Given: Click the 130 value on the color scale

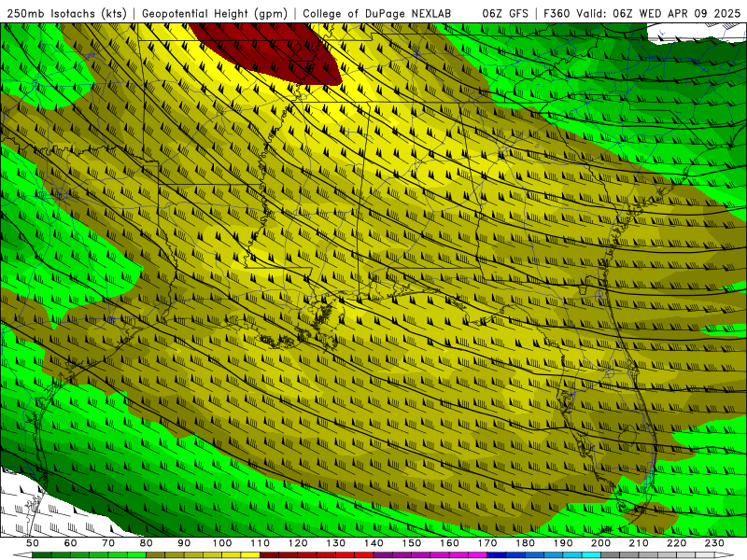Looking at the screenshot, I should tap(336, 543).
